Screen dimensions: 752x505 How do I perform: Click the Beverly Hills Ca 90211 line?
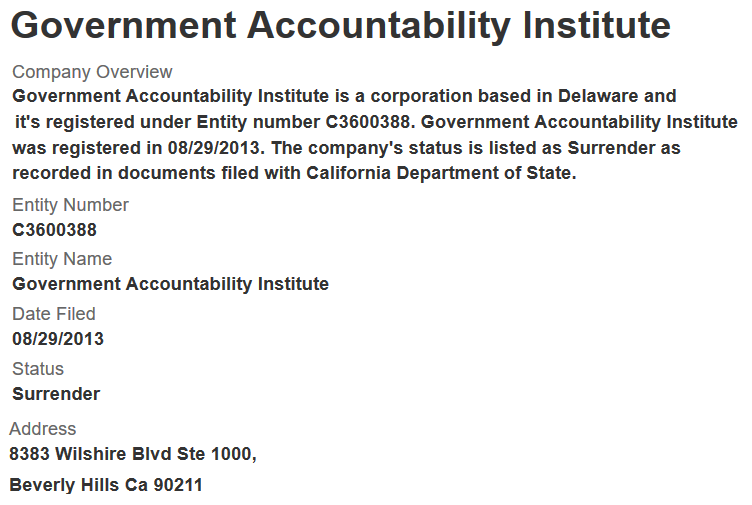pyautogui.click(x=106, y=486)
